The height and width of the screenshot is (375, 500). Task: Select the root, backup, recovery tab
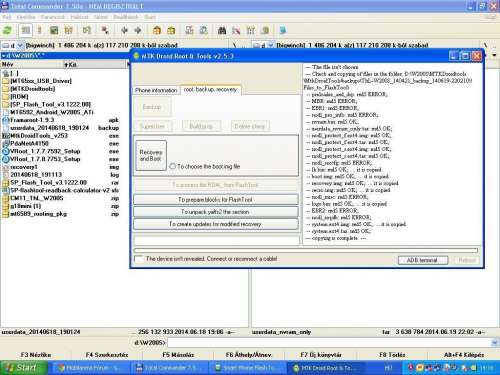coord(210,89)
